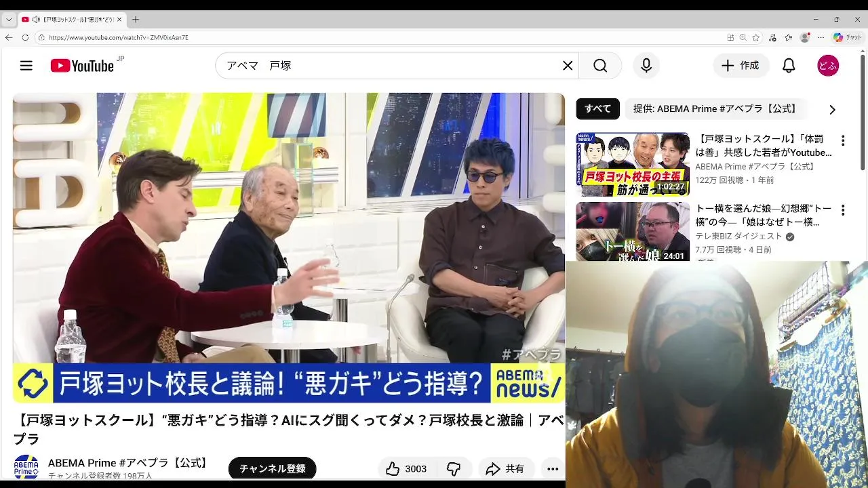The height and width of the screenshot is (488, 868).
Task: Open more actions ellipsis beside 共有
Action: click(x=553, y=469)
